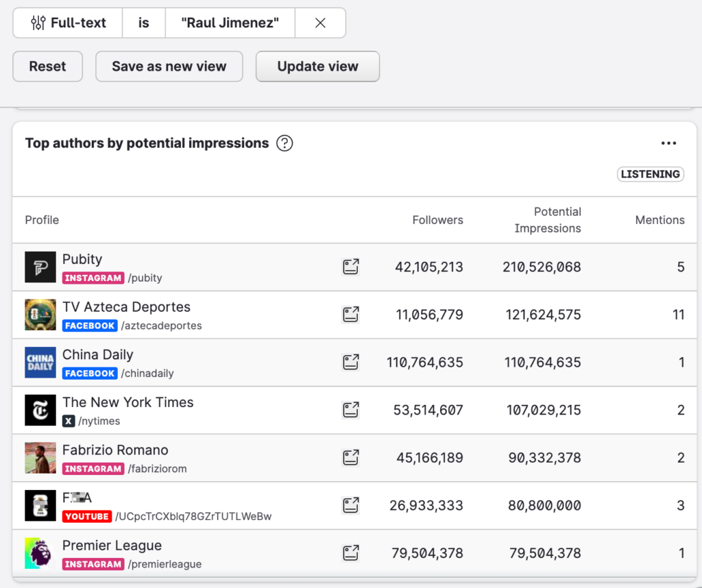Sort by Potential Impressions column header
The height and width of the screenshot is (588, 702).
(x=548, y=220)
